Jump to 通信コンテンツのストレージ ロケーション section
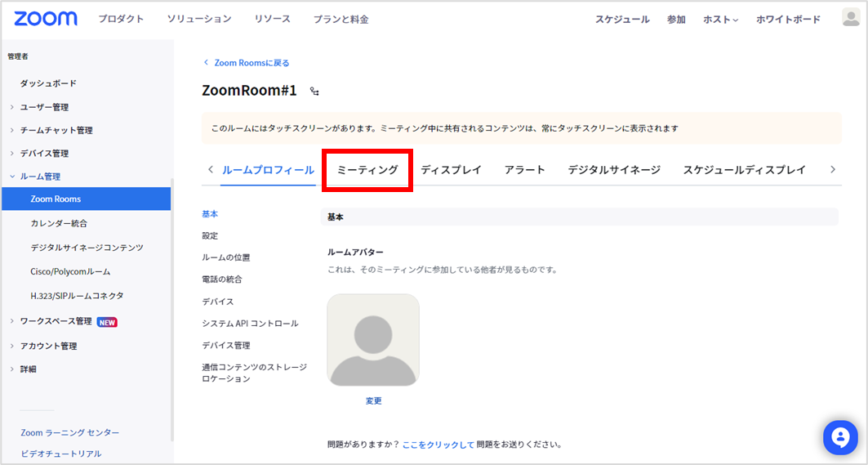Viewport: 868px width, 465px height. (254, 373)
